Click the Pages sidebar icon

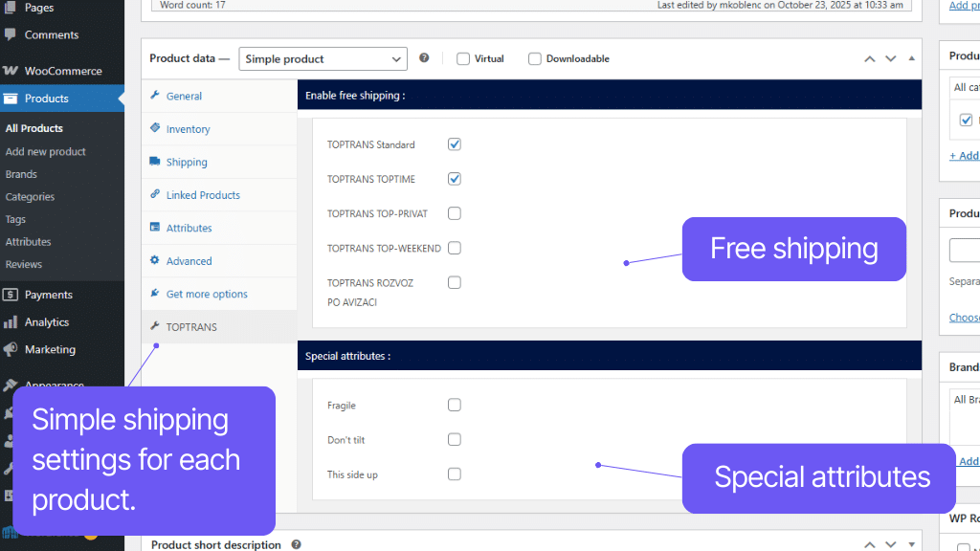tap(10, 8)
